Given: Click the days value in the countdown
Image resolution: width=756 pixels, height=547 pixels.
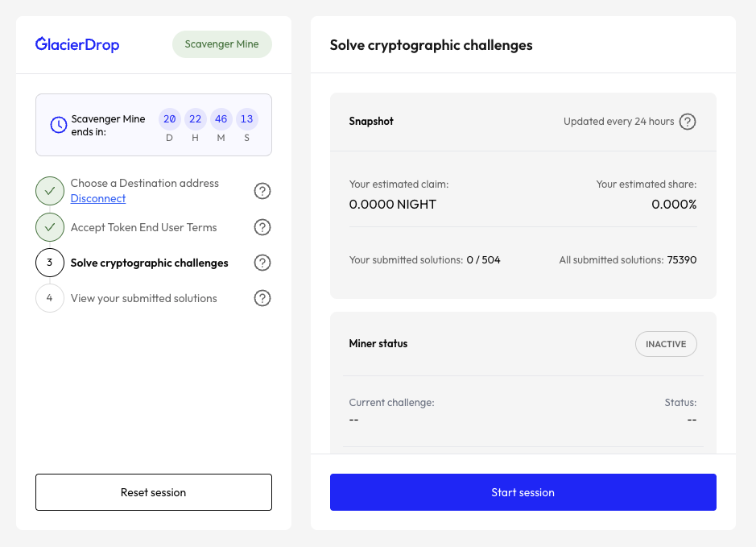Looking at the screenshot, I should pyautogui.click(x=170, y=119).
